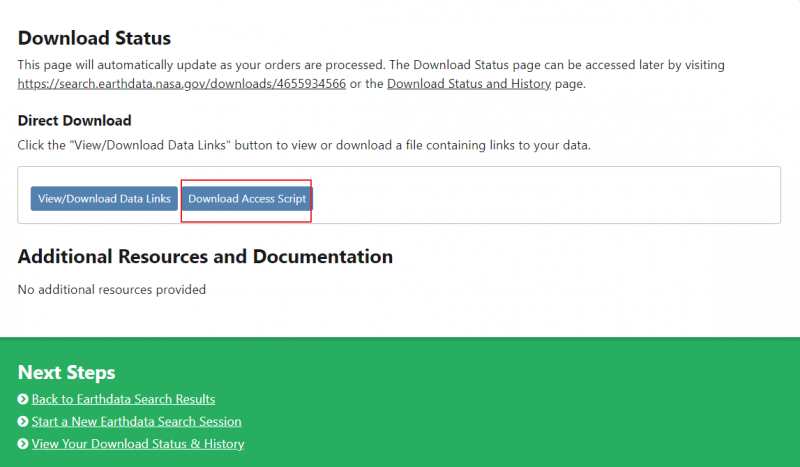
Task: Go back to Earthdata Search Results
Action: [123, 400]
